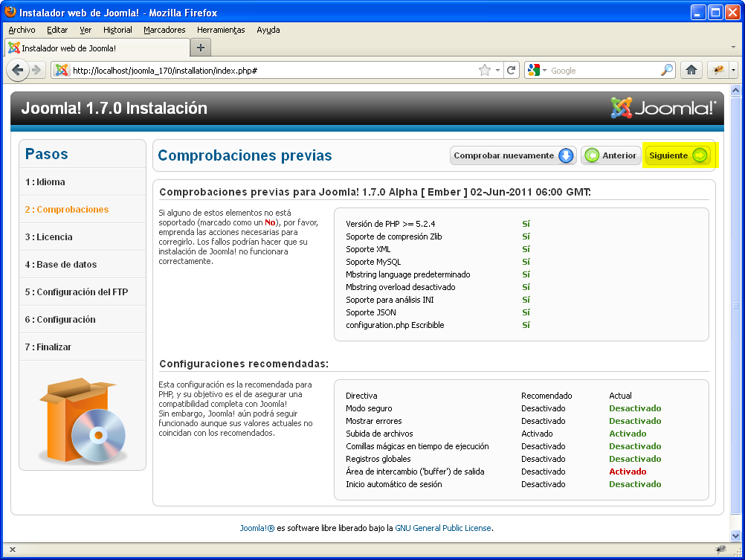Click the browser Back arrow button
Viewport: 745px width, 560px height.
click(18, 71)
